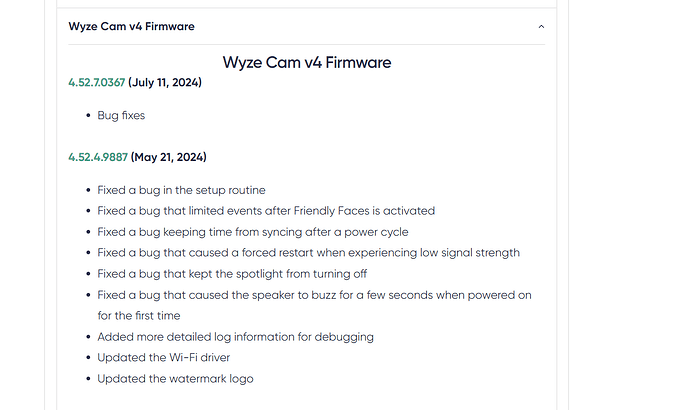Screen dimensions: 690x410
Task: Click "Added more detailed log information" item
Action: [x=235, y=337]
